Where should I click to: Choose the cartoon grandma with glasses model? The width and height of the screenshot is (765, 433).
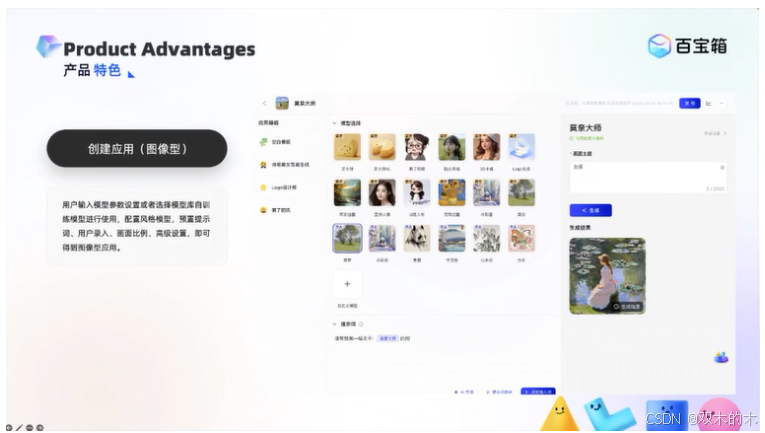pos(417,147)
